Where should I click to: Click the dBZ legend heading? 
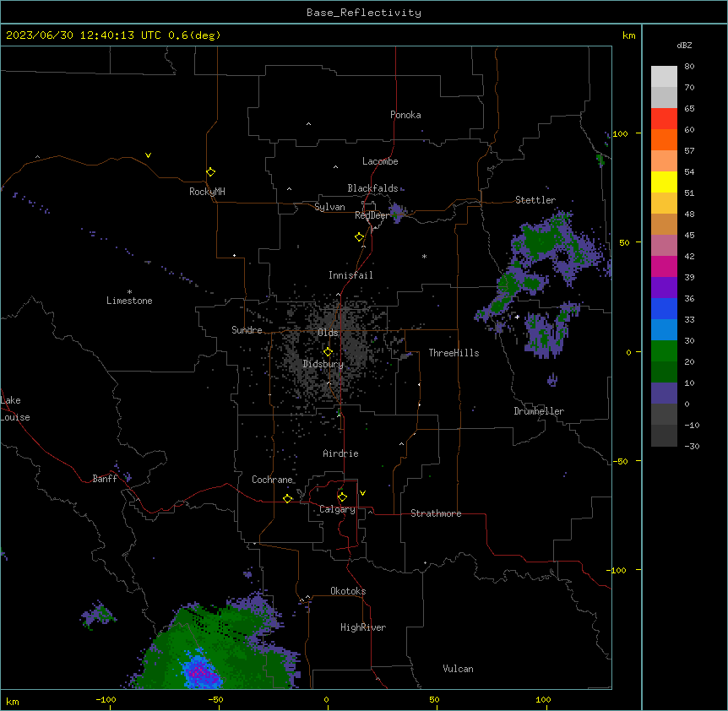[x=684, y=46]
